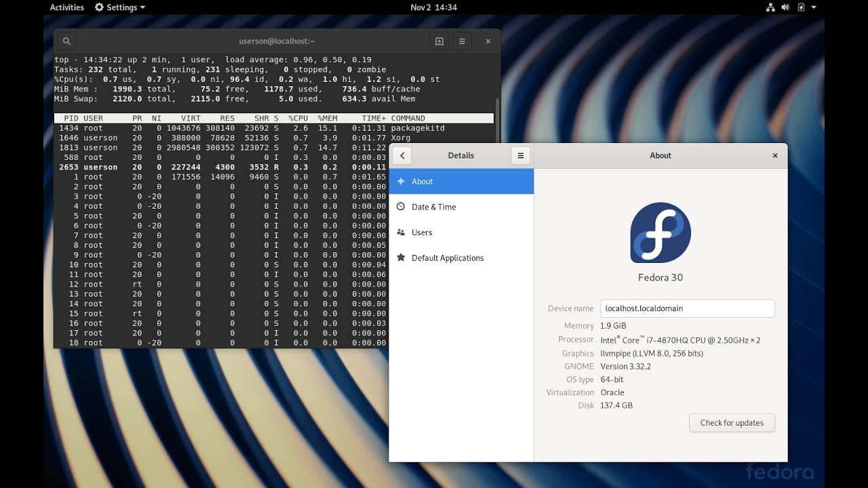The height and width of the screenshot is (488, 868).
Task: Click the llvmpipe graphics value
Action: 652,353
